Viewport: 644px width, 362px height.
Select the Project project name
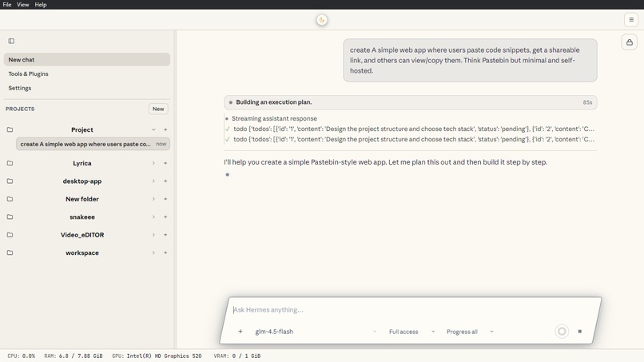click(82, 129)
